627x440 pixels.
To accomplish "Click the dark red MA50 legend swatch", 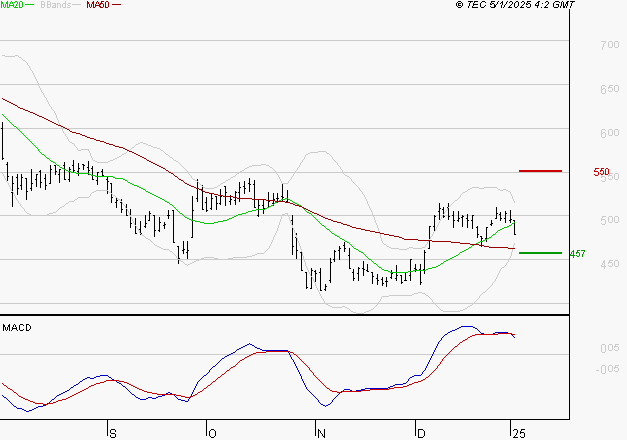I will pyautogui.click(x=117, y=5).
